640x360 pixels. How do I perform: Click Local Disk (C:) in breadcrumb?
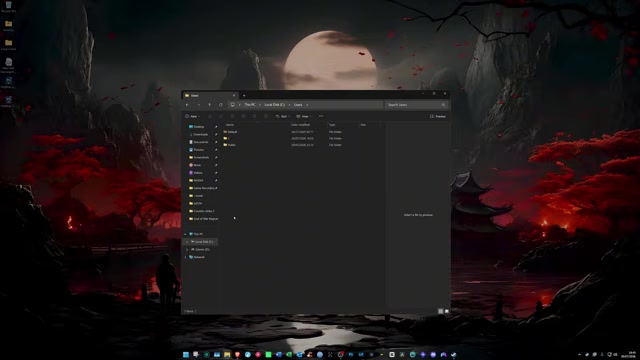[274, 105]
